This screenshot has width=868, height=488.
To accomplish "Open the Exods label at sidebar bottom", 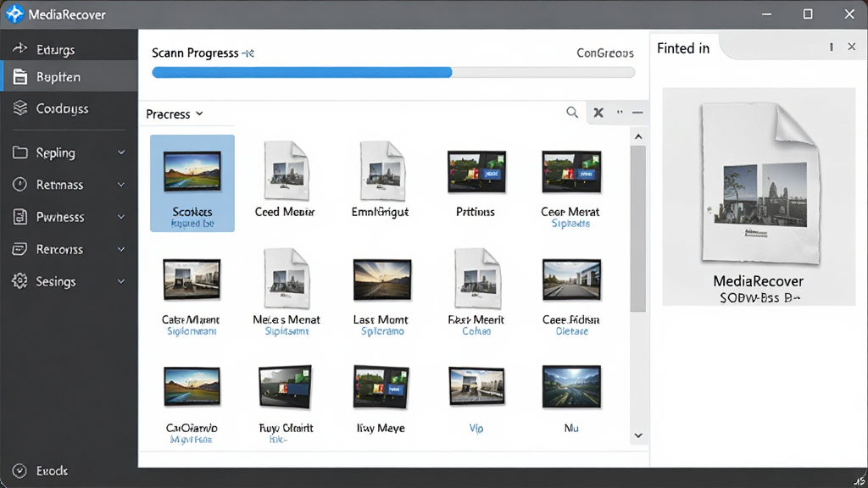I will point(52,471).
